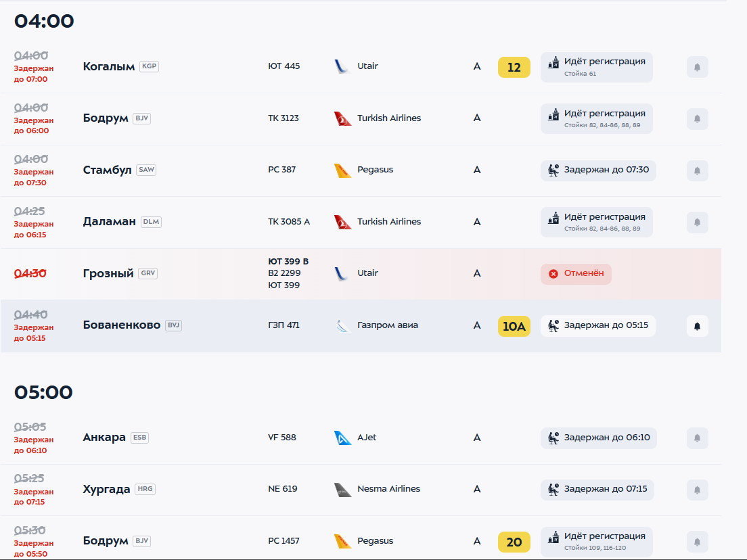Click Turkish Airlines logo on Бодрум row
747x560 pixels.
pos(342,118)
